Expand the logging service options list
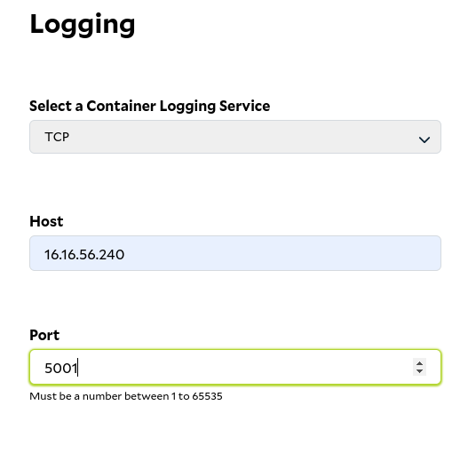This screenshot has width=476, height=461. 235,137
